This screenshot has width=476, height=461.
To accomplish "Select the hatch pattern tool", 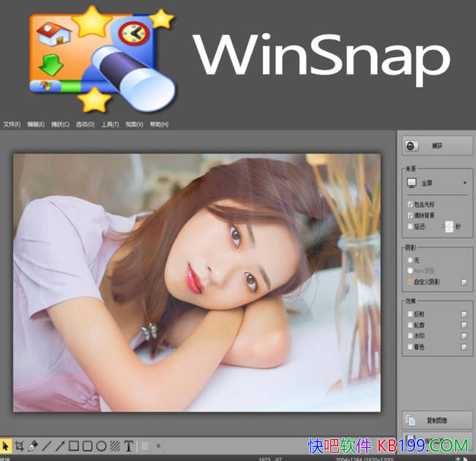I will point(115,446).
